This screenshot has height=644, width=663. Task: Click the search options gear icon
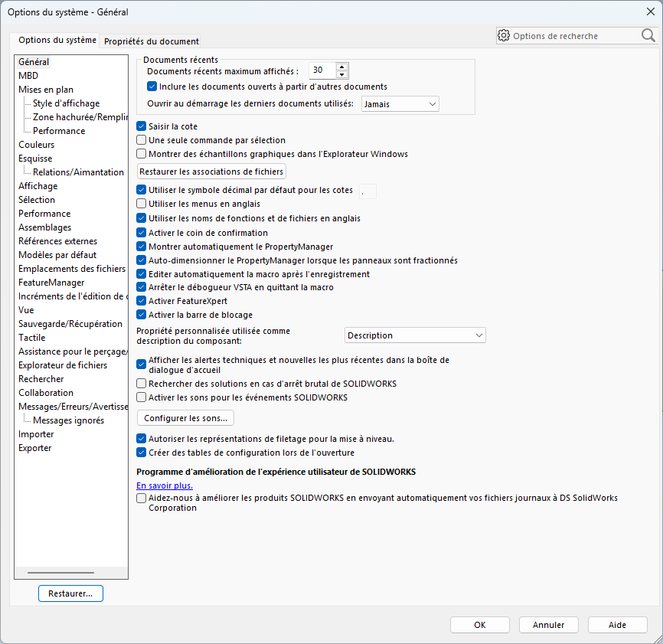coord(504,35)
